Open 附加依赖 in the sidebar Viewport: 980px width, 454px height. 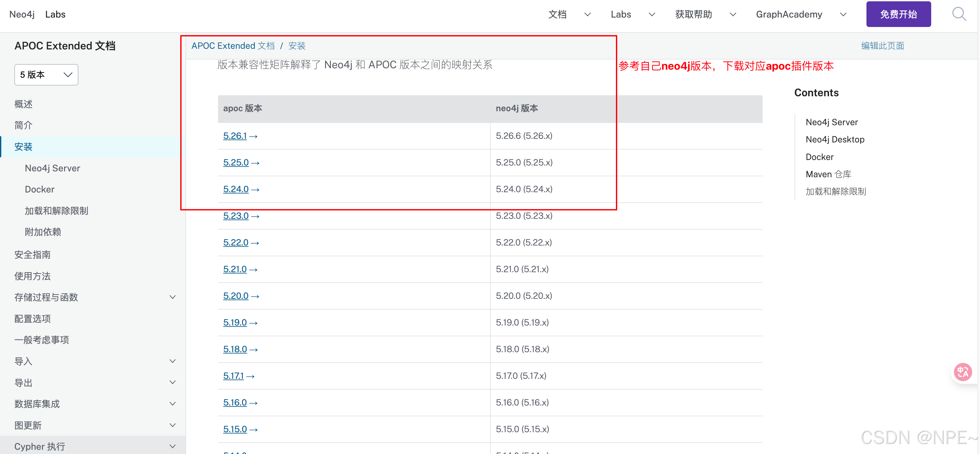(43, 232)
